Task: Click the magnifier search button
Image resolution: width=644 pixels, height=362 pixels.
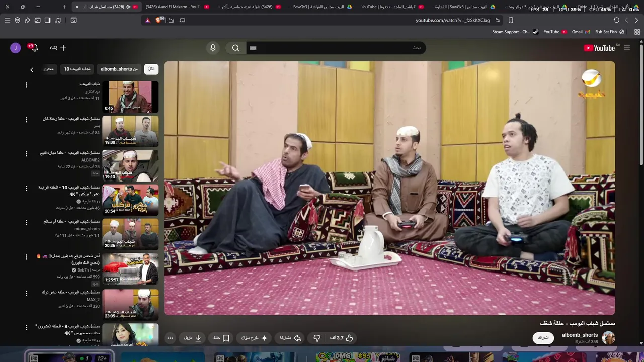Action: coord(235,48)
